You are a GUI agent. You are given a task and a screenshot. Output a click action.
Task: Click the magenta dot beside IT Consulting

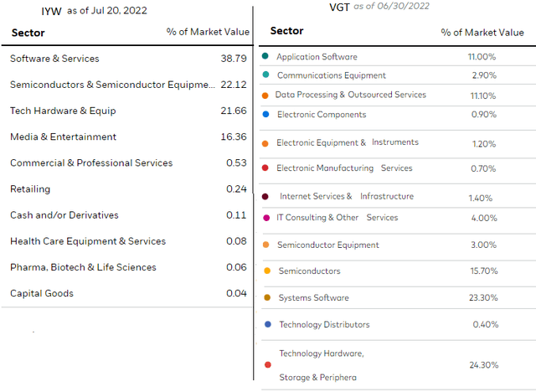click(266, 218)
